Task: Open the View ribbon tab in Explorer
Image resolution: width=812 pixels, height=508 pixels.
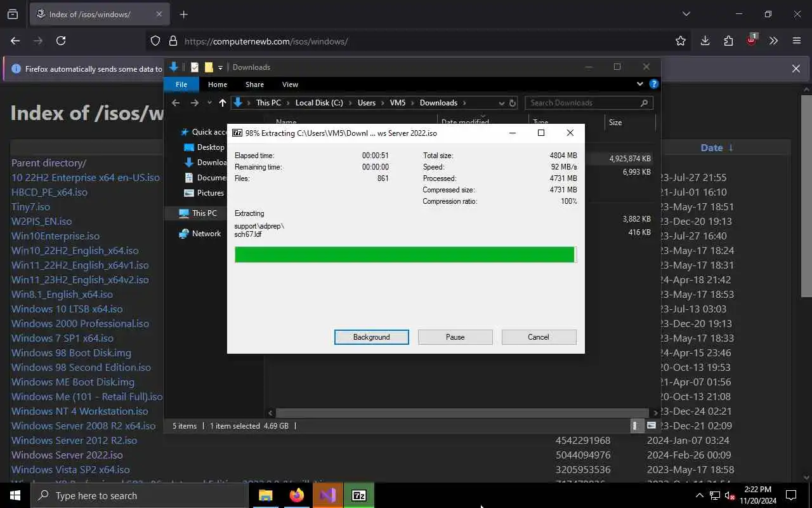Action: click(x=290, y=84)
